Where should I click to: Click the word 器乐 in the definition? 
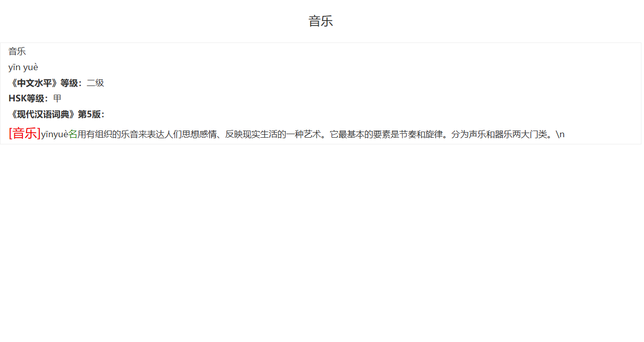(x=503, y=135)
